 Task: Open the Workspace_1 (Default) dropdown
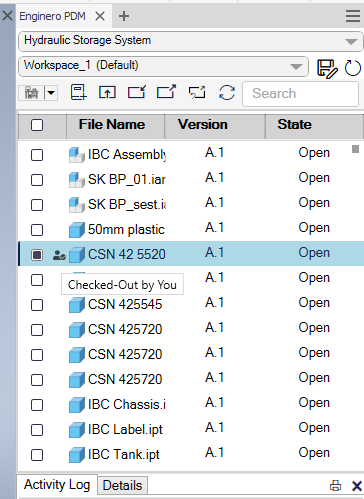click(163, 66)
